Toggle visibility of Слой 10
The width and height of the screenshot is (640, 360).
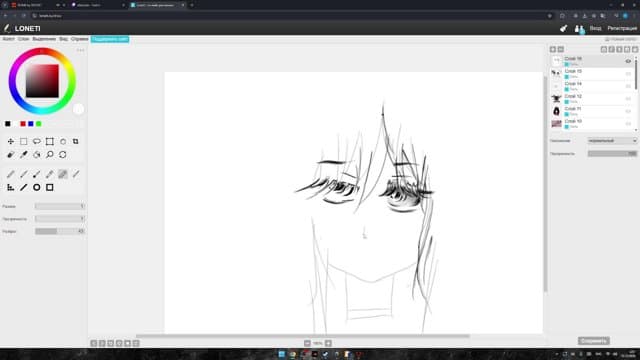[628, 124]
